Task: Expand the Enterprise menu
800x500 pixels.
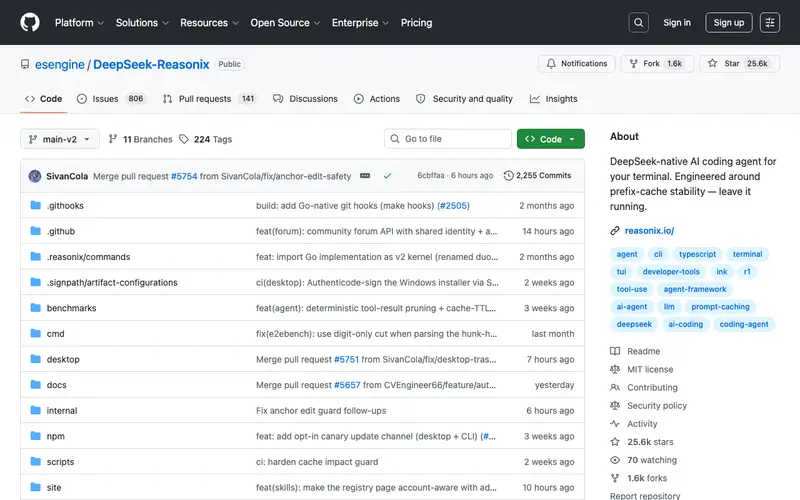Action: coord(360,22)
